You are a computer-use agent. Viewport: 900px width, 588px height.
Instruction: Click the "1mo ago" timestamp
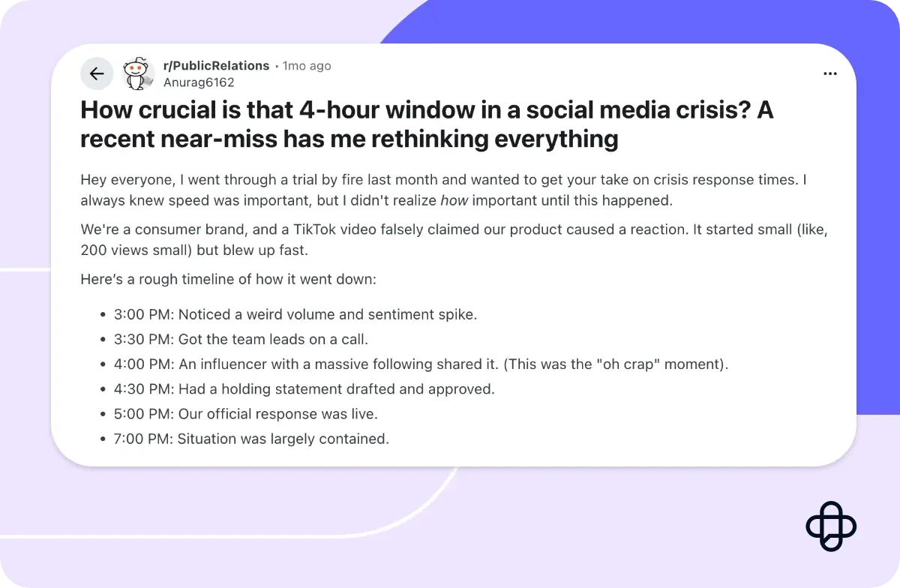pyautogui.click(x=307, y=65)
